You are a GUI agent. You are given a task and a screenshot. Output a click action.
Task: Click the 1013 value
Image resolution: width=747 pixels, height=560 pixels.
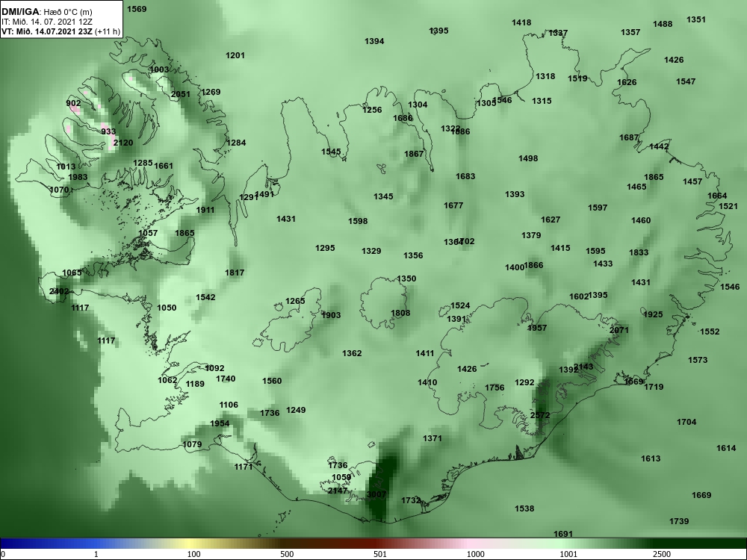66,167
